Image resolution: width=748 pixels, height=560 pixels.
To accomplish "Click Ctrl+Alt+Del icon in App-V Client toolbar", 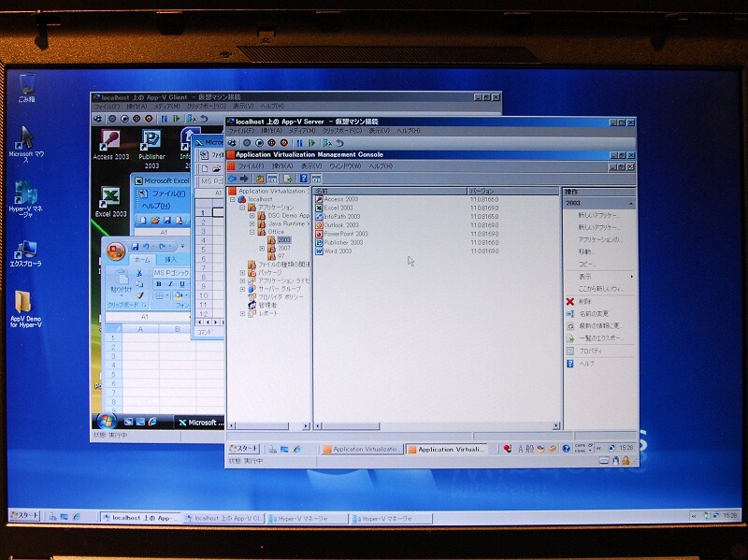I will [x=98, y=119].
